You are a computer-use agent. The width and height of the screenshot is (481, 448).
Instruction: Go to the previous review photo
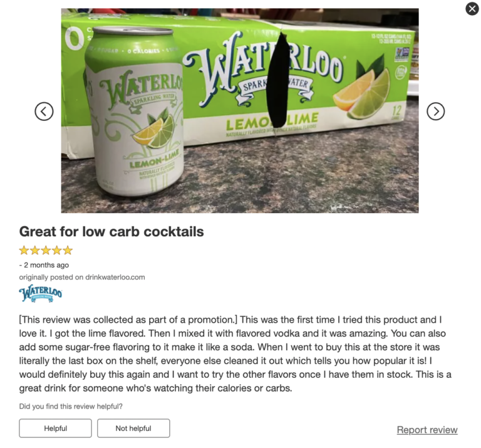click(44, 112)
